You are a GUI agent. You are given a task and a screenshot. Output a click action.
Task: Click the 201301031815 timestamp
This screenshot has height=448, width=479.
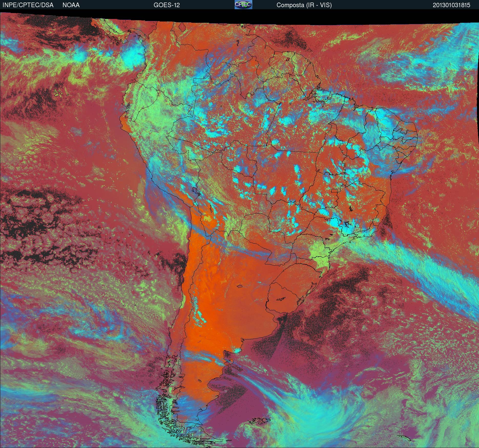click(451, 5)
